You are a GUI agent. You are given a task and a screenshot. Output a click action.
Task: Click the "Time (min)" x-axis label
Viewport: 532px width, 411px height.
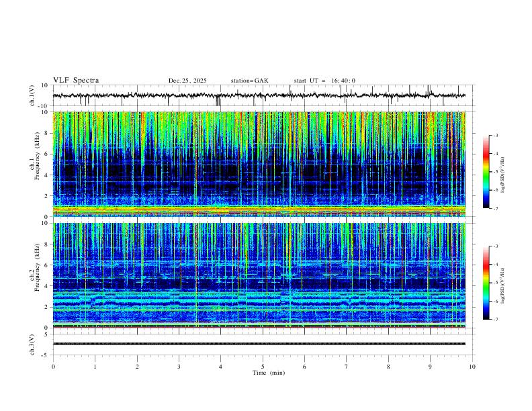[269, 373]
